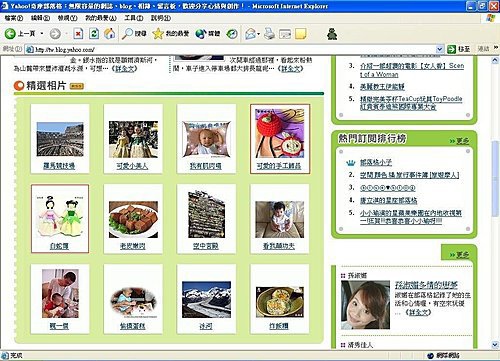Click the Print toolbar icon
Image resolution: width=500 pixels, height=361 pixels.
(269, 34)
